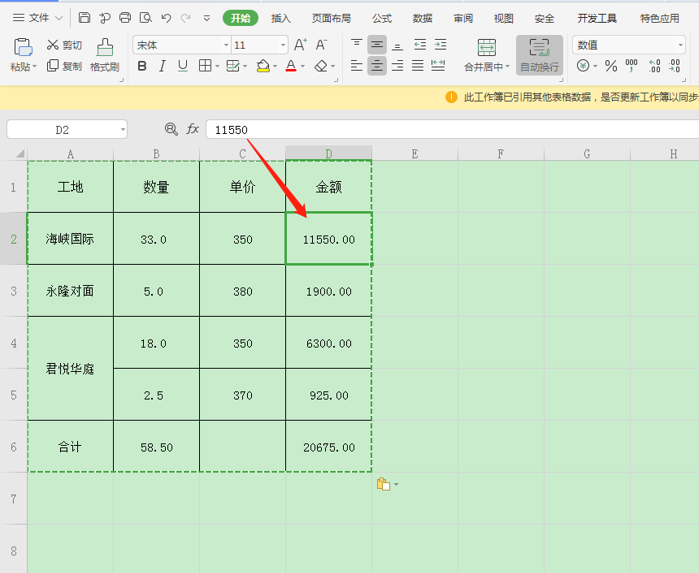
Task: Expand the Paste options arrow
Action: point(35,66)
